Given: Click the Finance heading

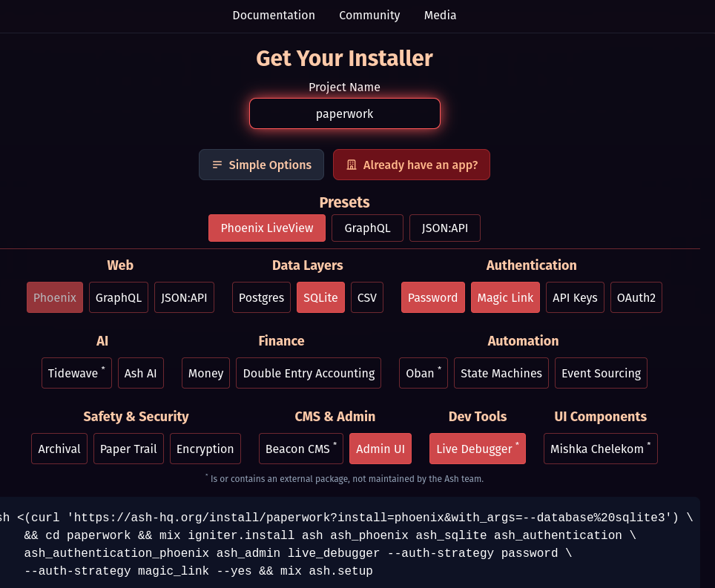Looking at the screenshot, I should (281, 341).
